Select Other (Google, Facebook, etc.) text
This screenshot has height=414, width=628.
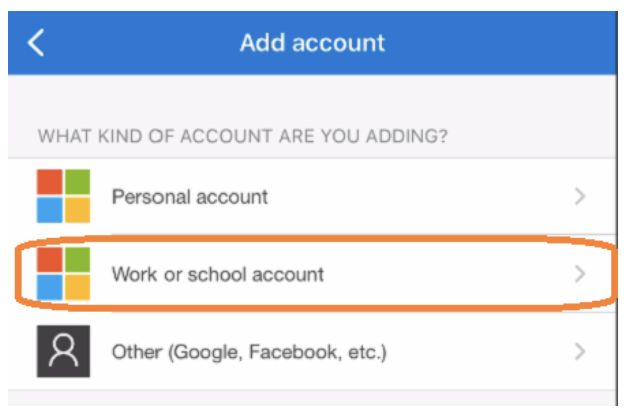pyautogui.click(x=249, y=352)
